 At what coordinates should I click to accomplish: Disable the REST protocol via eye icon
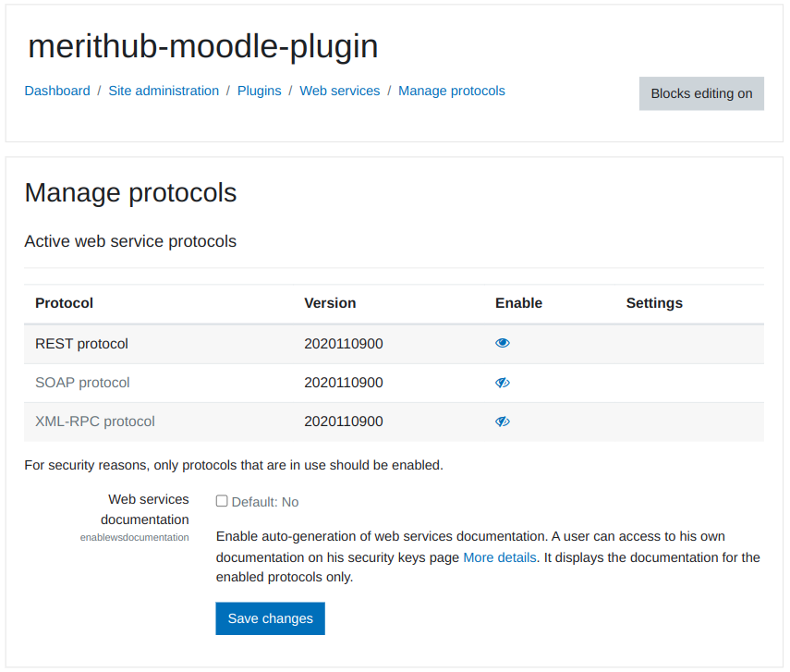point(502,343)
